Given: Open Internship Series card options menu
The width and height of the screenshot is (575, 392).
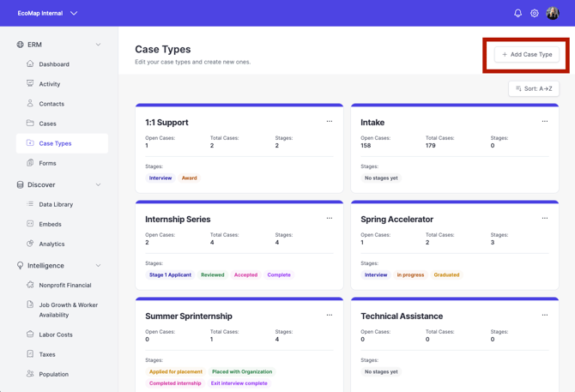Looking at the screenshot, I should pos(330,218).
